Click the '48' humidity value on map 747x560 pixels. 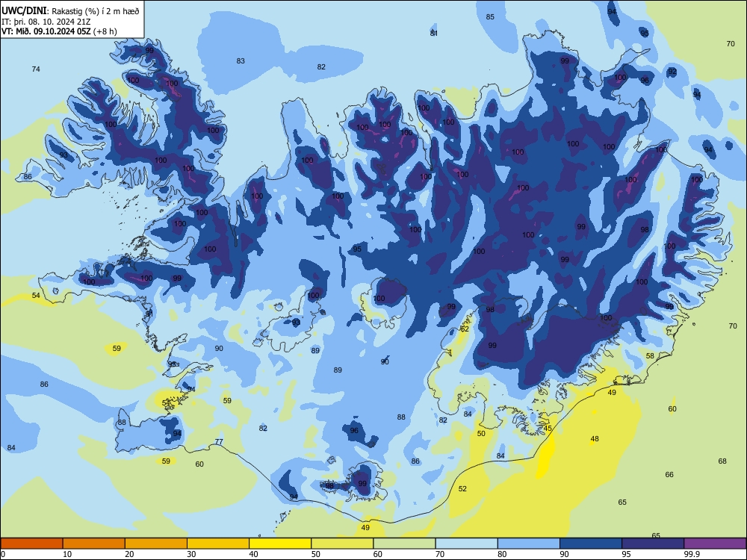[x=595, y=438]
